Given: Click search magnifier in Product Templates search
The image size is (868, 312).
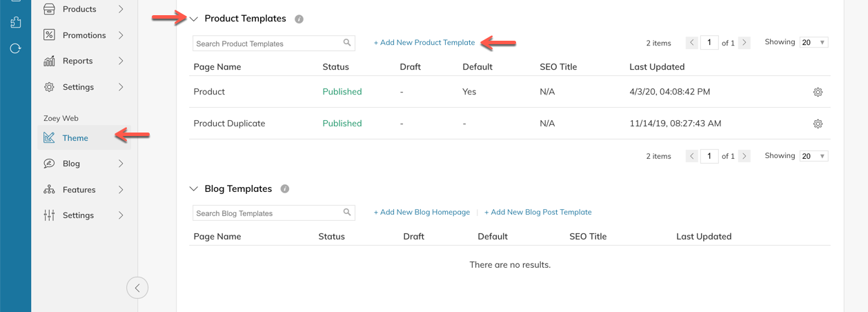Looking at the screenshot, I should coord(347,43).
